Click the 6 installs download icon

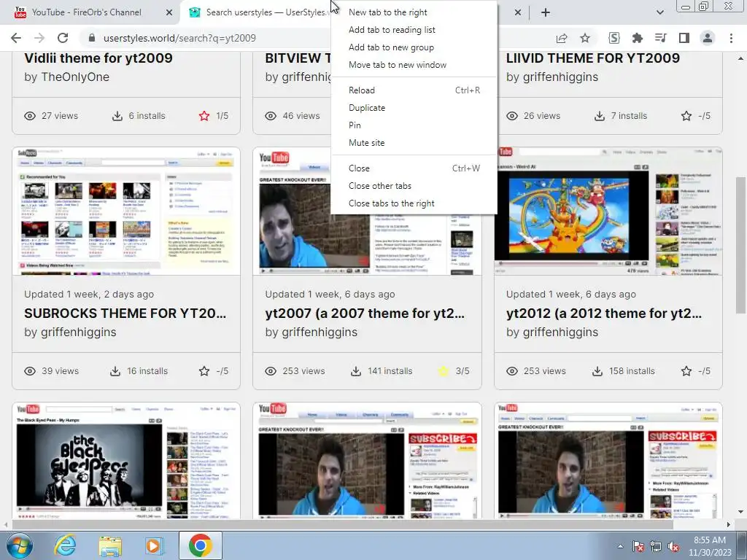pos(117,116)
